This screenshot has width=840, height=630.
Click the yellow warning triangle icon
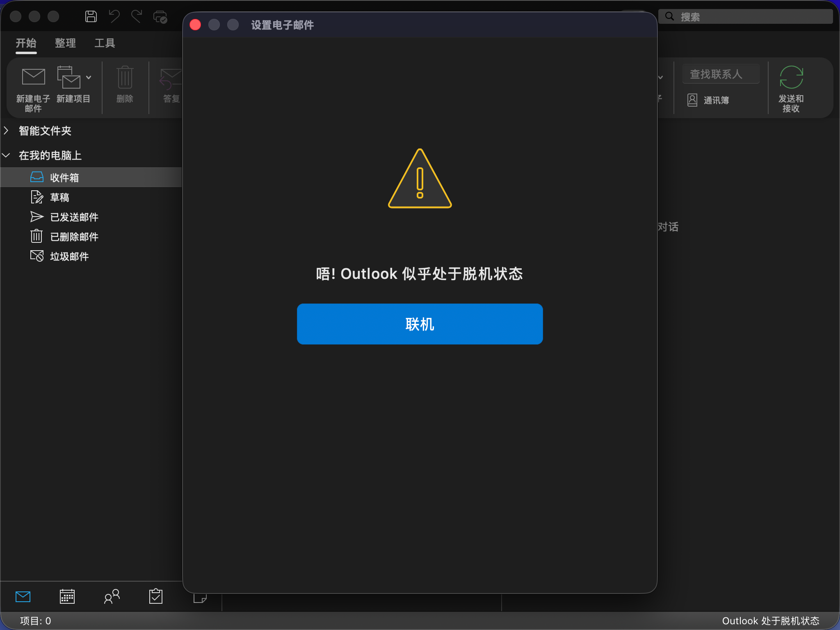coord(420,179)
